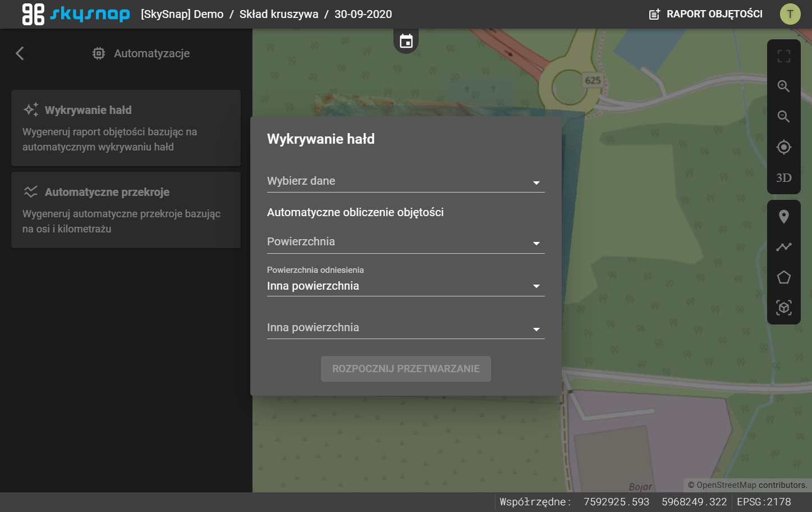Click the volume report icon

pos(654,15)
